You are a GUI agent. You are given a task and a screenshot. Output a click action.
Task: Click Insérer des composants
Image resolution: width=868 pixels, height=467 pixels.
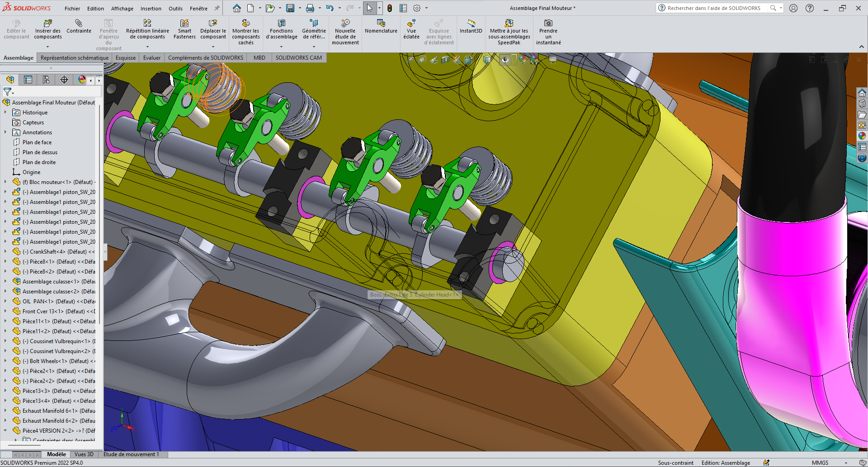click(x=47, y=29)
